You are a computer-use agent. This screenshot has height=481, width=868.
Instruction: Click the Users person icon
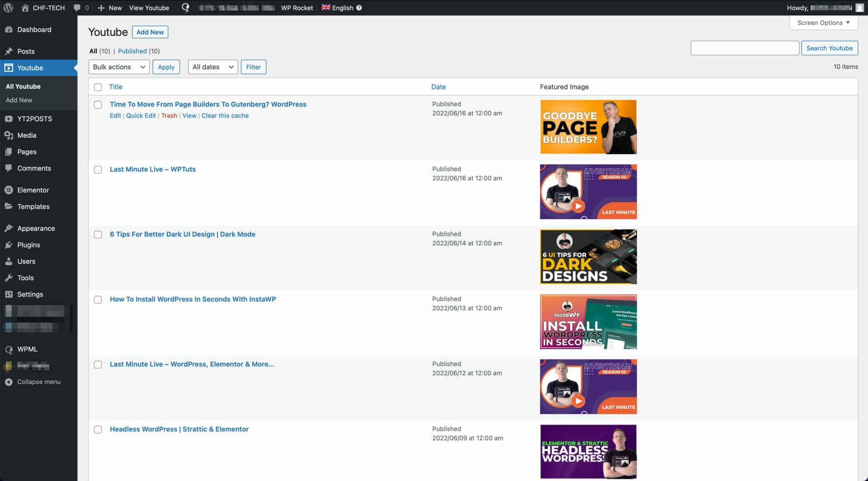pyautogui.click(x=9, y=261)
